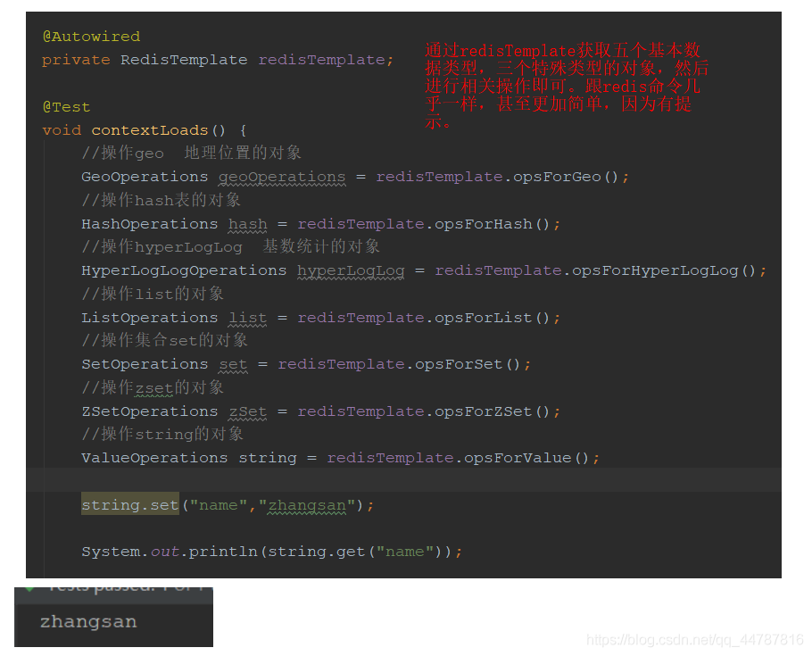Click the opsForHyperLogLog() method call

[664, 270]
